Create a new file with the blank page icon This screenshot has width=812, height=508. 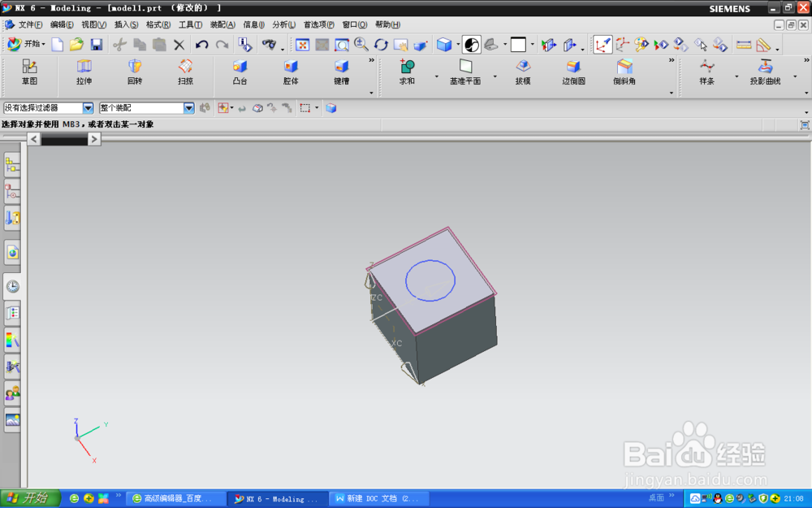(58, 45)
